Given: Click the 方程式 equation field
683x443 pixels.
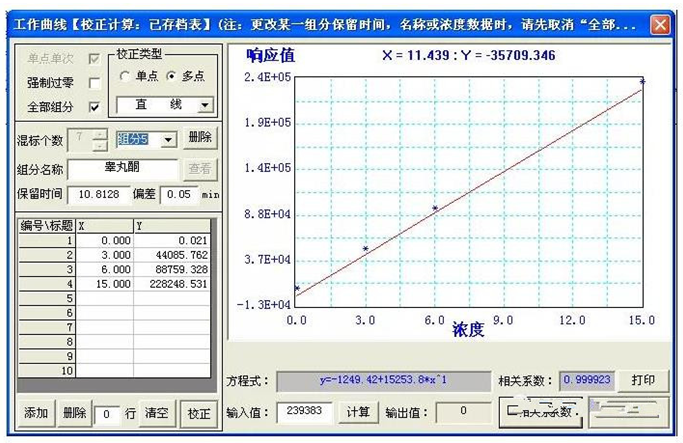Looking at the screenshot, I should coord(383,381).
